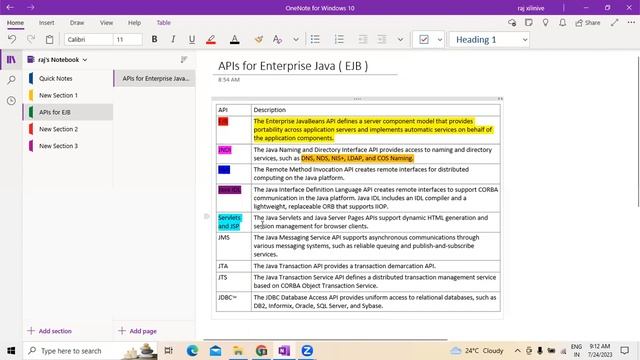Sort pages using the sort icon

tap(184, 60)
